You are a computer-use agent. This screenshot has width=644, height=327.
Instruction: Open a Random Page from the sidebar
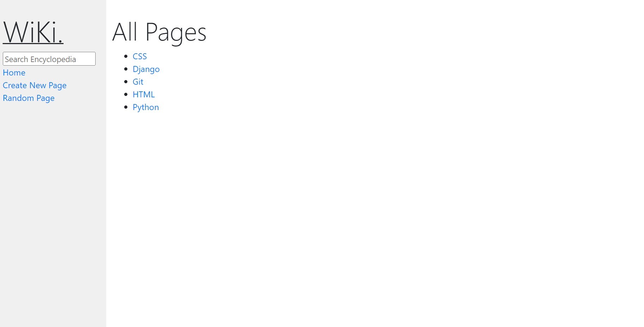pyautogui.click(x=29, y=98)
